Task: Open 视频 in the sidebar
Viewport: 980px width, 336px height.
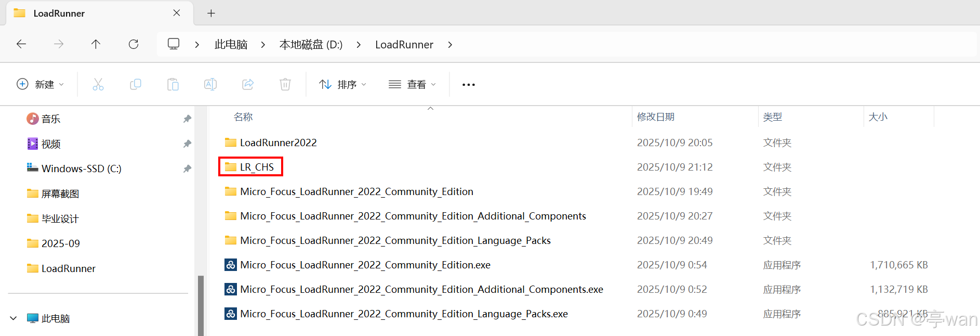Action: pos(51,144)
